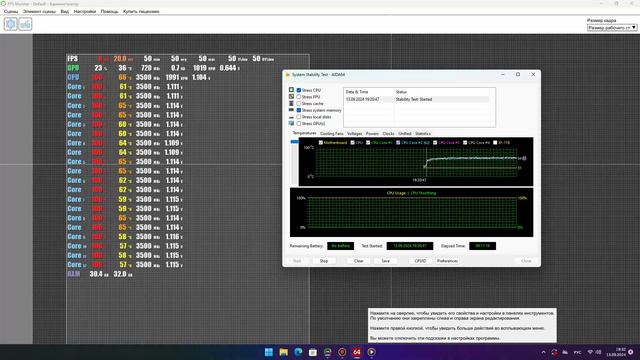Click the cache icon beside Stress cache
The image size is (640, 360).
[291, 103]
